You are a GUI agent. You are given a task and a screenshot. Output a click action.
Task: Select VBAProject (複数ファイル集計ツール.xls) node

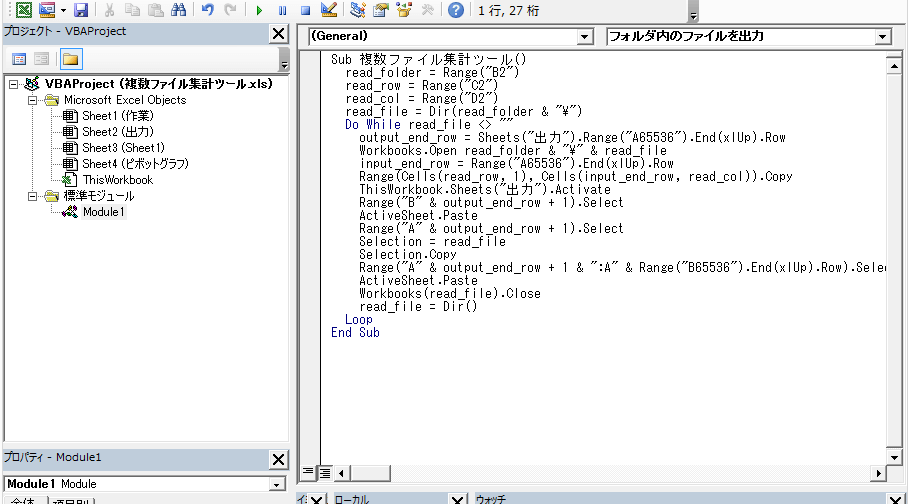159,84
